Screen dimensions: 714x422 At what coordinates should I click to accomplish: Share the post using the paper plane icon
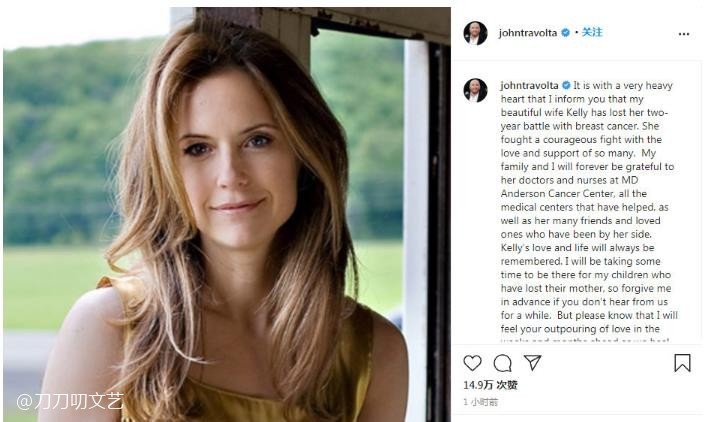point(532,363)
